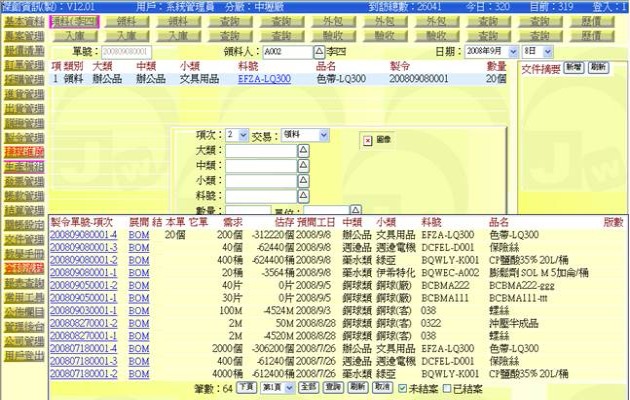
Task: Open 基本資料 in the left sidebar
Action: tap(23, 20)
